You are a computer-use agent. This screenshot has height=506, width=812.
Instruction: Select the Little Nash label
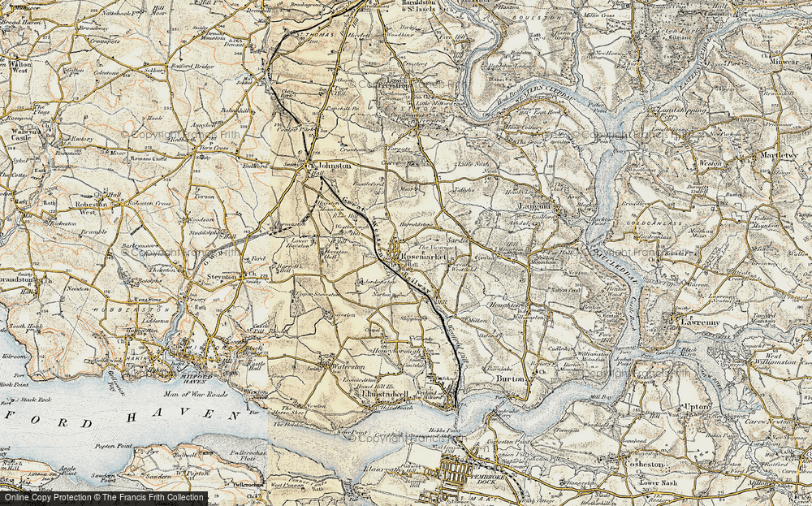pos(473,163)
